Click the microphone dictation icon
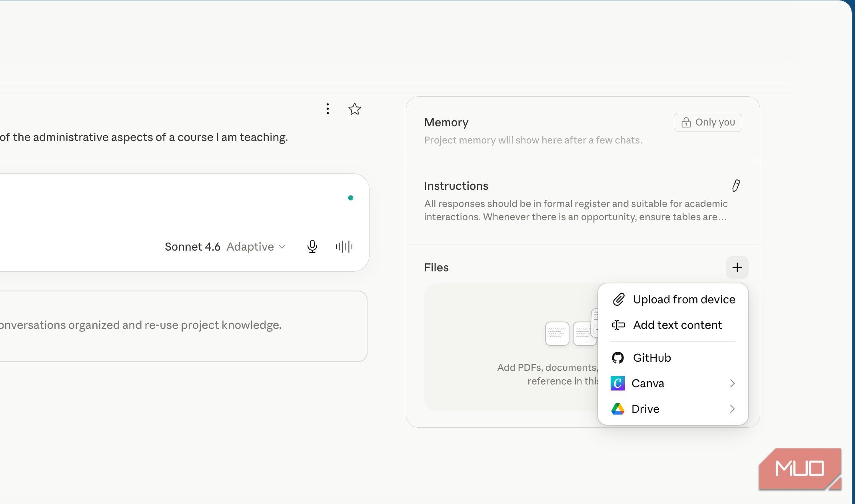This screenshot has width=855, height=504. point(312,247)
